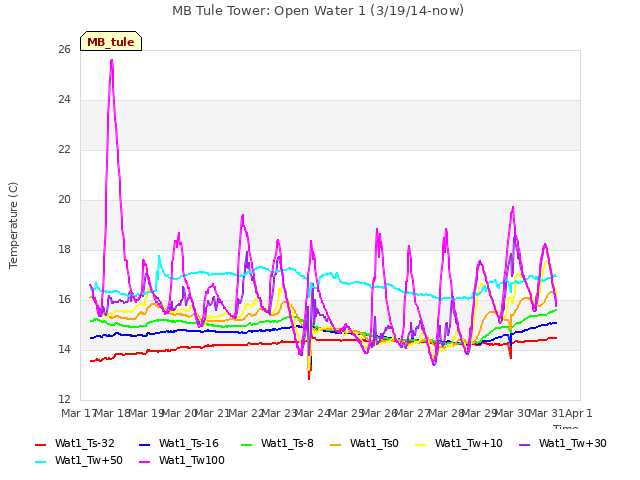
Task: Click the purple Wat1_Tw+30 legend swatch
Action: coord(525,444)
